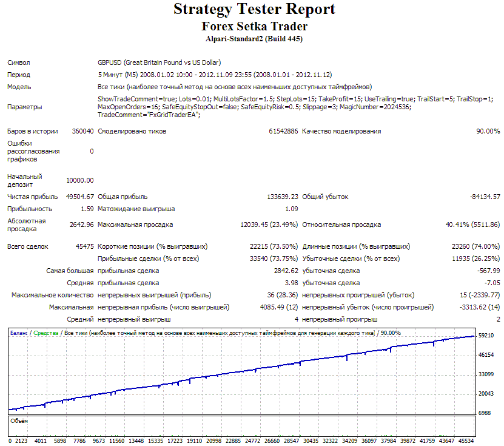Click the profit factor '1.59'

click(x=87, y=209)
